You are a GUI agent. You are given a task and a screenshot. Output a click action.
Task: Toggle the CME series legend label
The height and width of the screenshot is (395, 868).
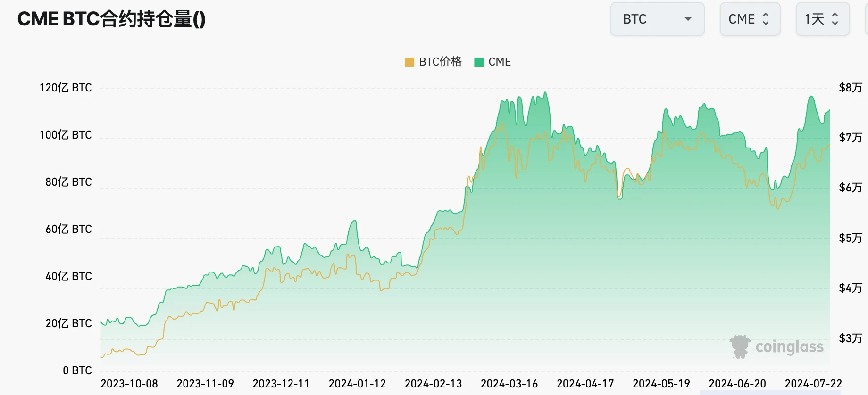point(500,62)
